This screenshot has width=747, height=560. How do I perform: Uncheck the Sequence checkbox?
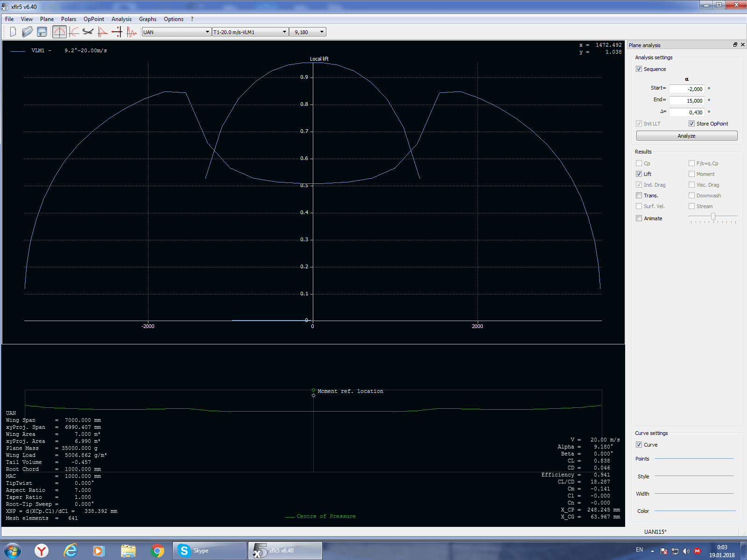coord(639,69)
